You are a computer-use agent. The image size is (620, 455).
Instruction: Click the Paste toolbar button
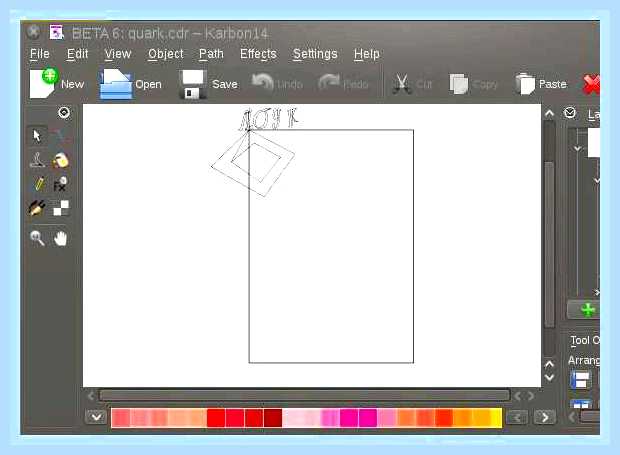pos(541,83)
